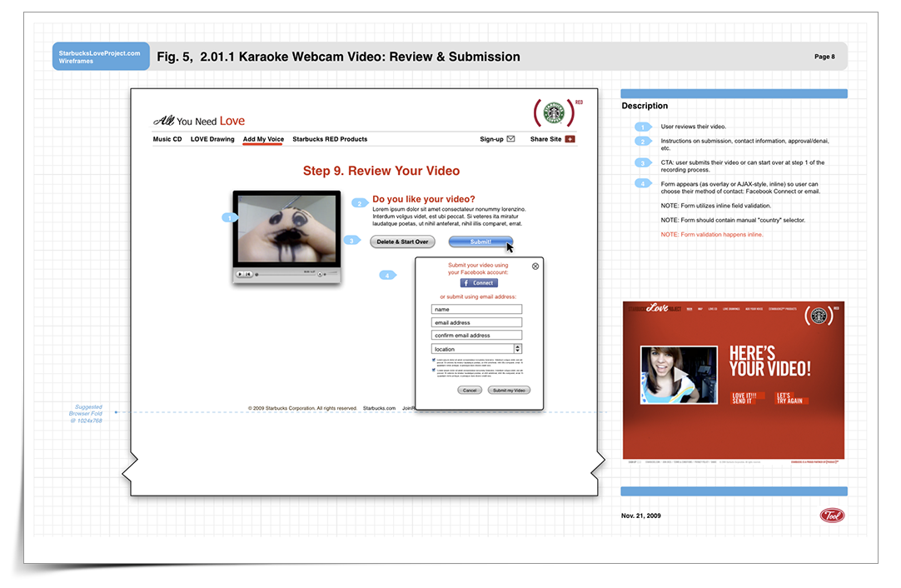Screen dimensions: 901x588
Task: Toggle the lower checkbox in submit form
Action: coord(433,370)
